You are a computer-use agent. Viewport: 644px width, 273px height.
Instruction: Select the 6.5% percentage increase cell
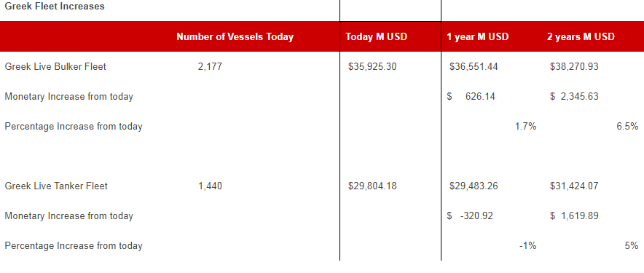(x=627, y=127)
